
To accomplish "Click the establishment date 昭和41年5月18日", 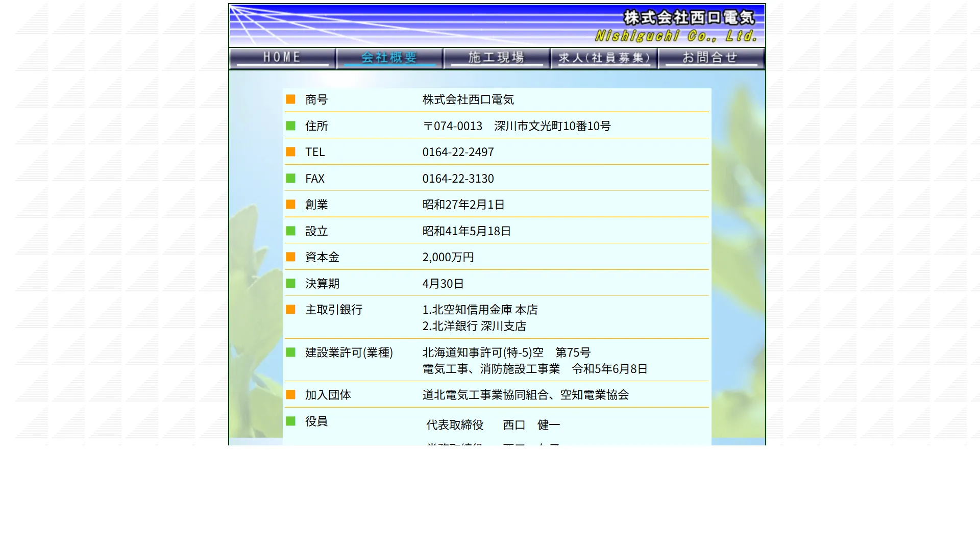I will (x=467, y=231).
